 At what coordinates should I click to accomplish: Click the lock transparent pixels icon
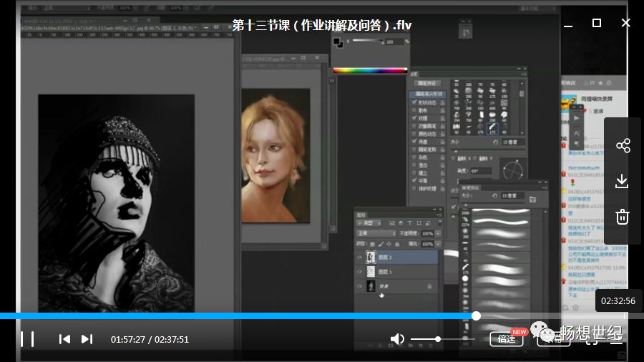coord(372,244)
